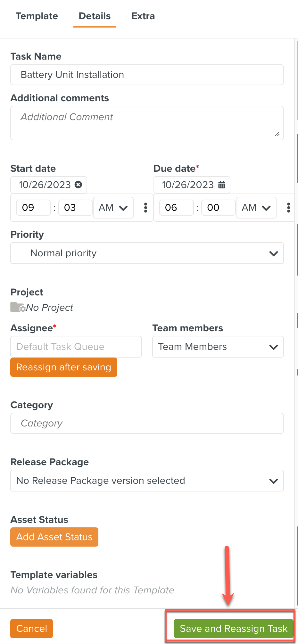Edit the due hour field 06
This screenshot has width=298, height=644.
[x=177, y=208]
